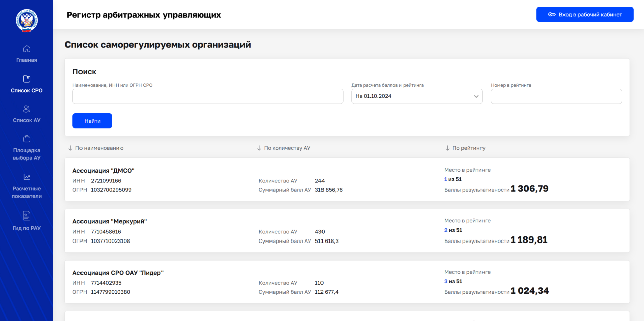This screenshot has height=321, width=644.
Task: Click score value 1 306,79
Action: (x=530, y=189)
